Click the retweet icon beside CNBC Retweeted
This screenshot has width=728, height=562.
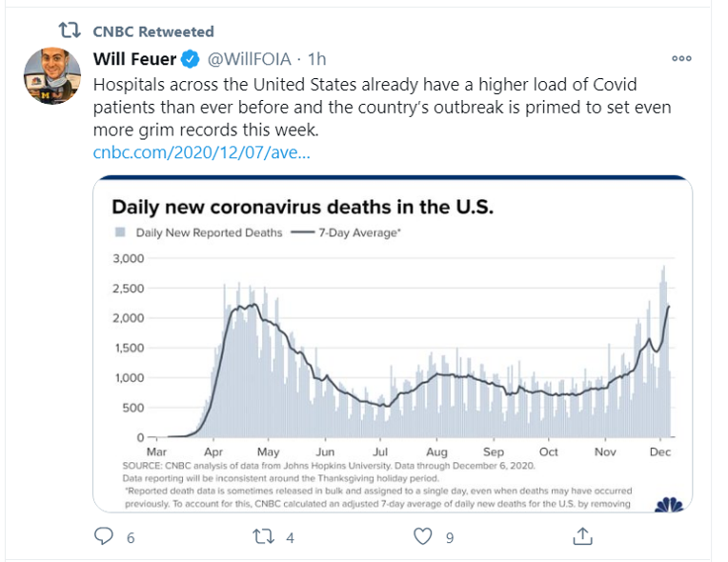(70, 31)
